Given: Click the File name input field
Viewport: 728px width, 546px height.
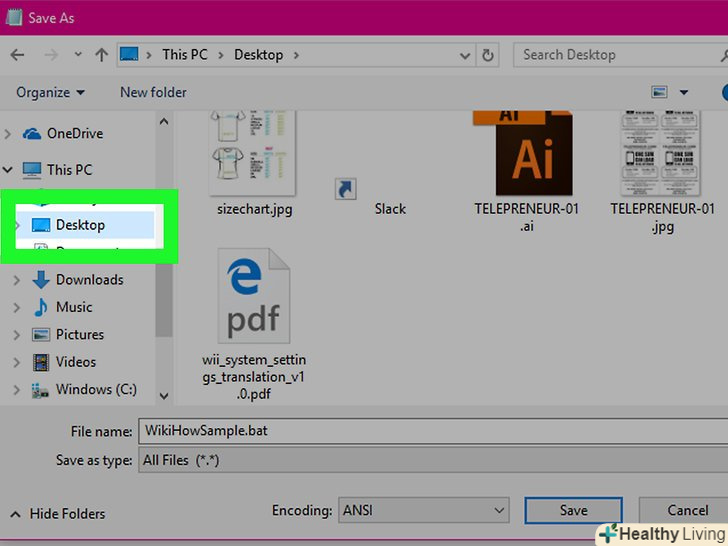Looking at the screenshot, I should click(433, 431).
